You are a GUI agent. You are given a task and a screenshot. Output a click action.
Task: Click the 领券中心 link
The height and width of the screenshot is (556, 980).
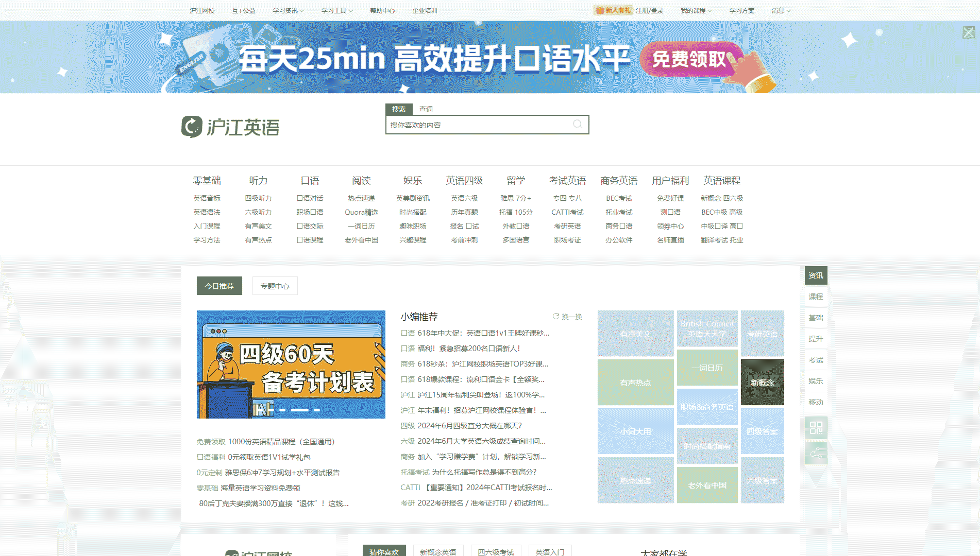coord(670,226)
